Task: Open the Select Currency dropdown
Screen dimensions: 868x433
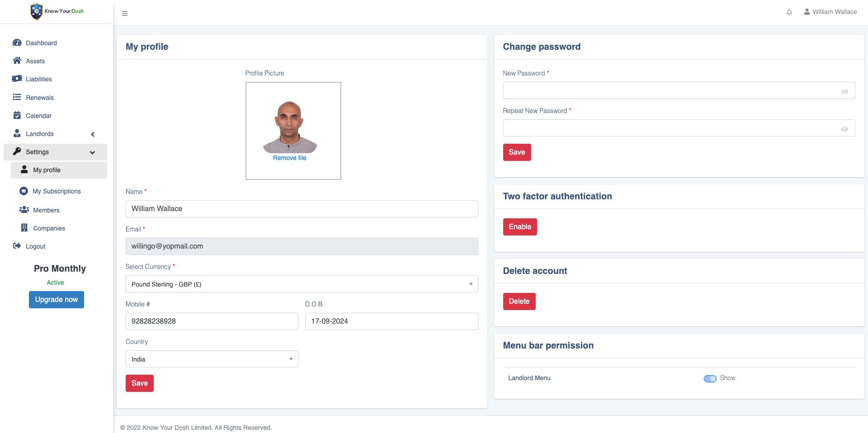Action: tap(302, 284)
